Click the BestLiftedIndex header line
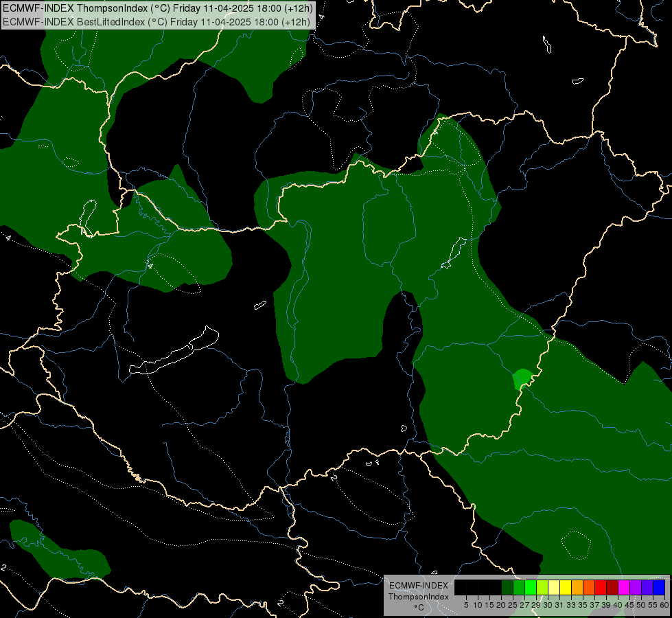This screenshot has height=618, width=672. pos(156,21)
